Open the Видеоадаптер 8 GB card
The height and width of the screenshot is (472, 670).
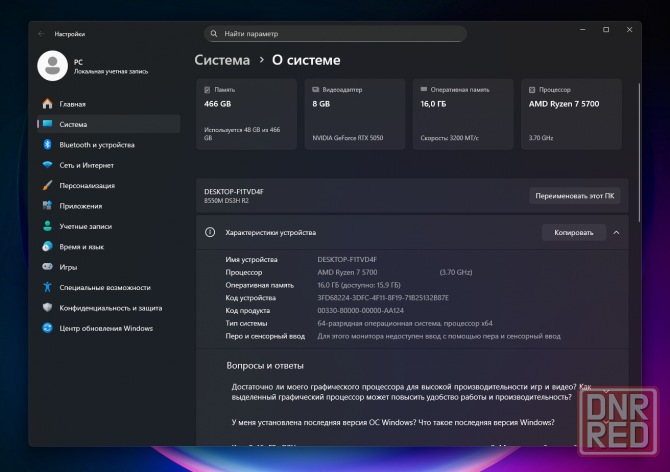(x=355, y=114)
